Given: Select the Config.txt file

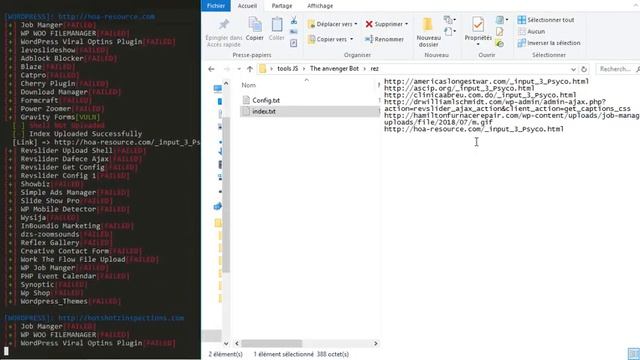Looking at the screenshot, I should (266, 100).
